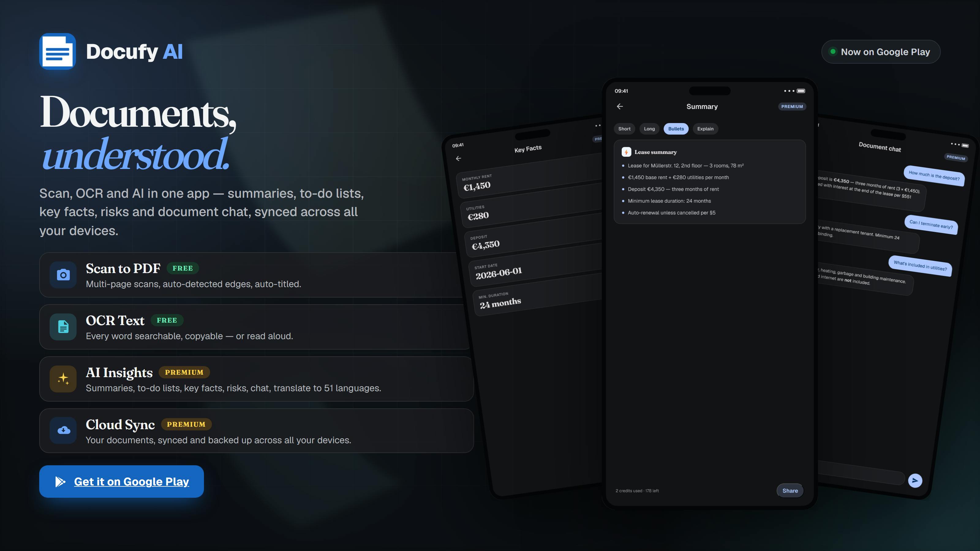Click the lightning icon beside Lease summary
Viewport: 980px width, 551px height.
[x=626, y=152]
